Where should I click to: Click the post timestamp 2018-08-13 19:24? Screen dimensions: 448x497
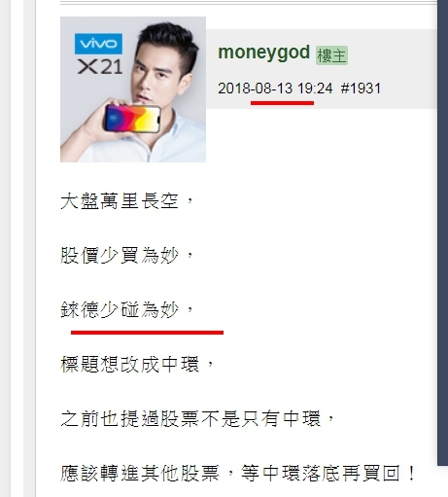coord(275,89)
